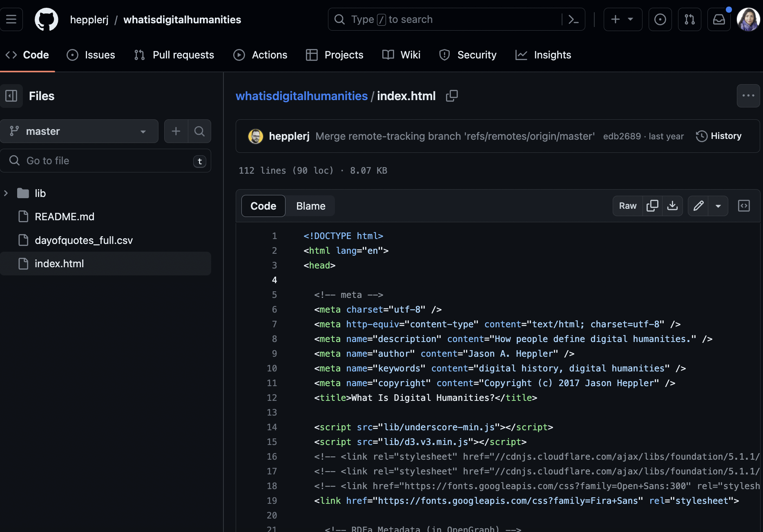Image resolution: width=763 pixels, height=532 pixels.
Task: Copy the file path to clipboard
Action: point(452,96)
